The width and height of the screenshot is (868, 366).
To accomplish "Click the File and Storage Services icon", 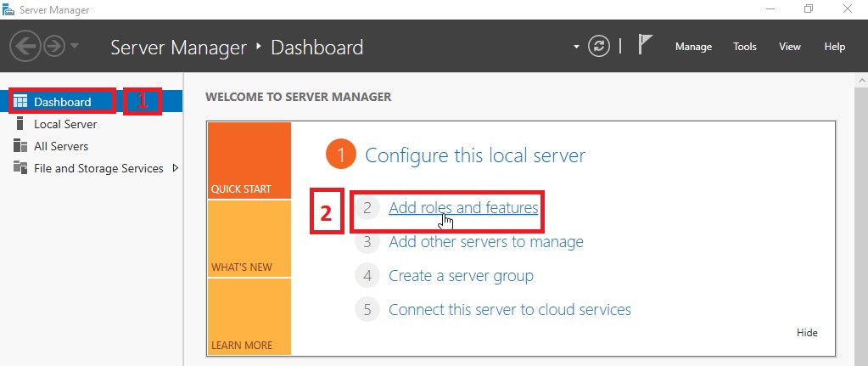I will tap(20, 168).
